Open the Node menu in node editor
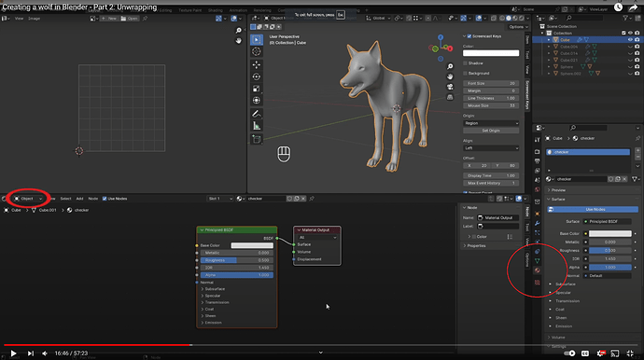The width and height of the screenshot is (644, 360). click(x=93, y=199)
